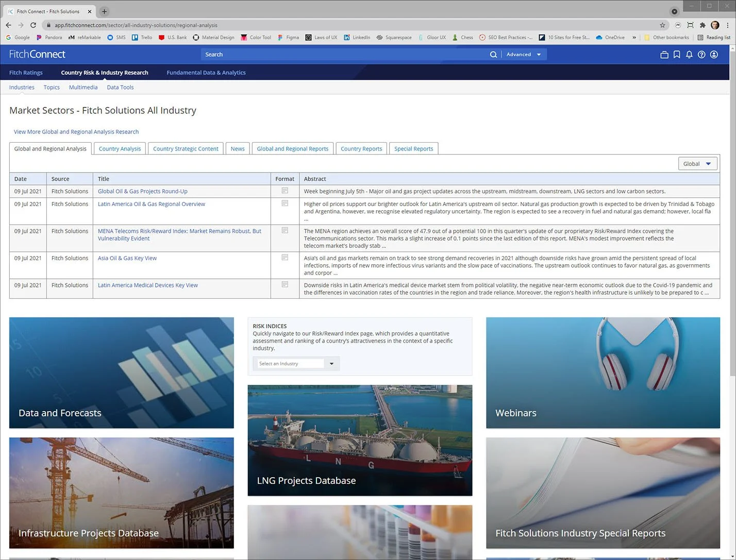Viewport: 736px width, 560px height.
Task: Select Country Risk & Industry Research menu
Action: [105, 73]
